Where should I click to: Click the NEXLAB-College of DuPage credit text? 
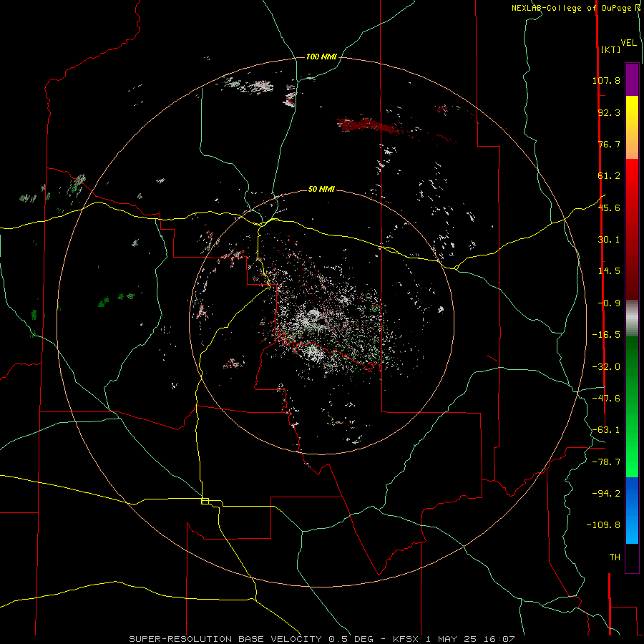(x=575, y=8)
